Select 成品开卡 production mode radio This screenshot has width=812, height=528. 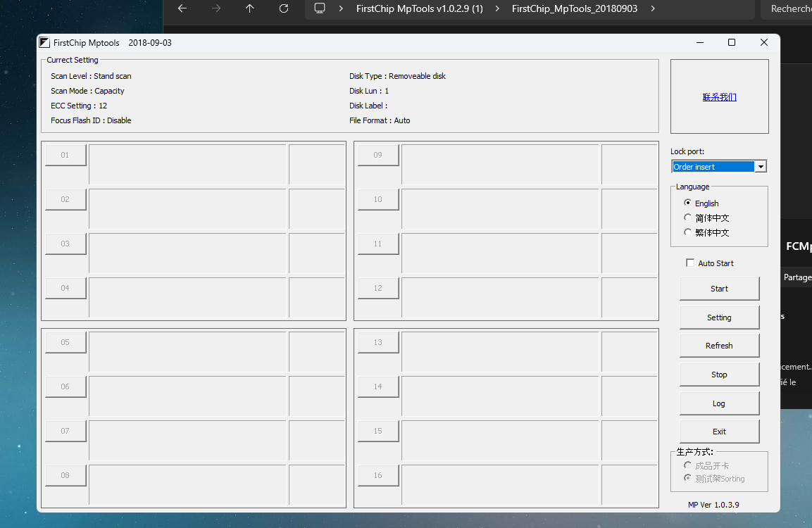(687, 465)
